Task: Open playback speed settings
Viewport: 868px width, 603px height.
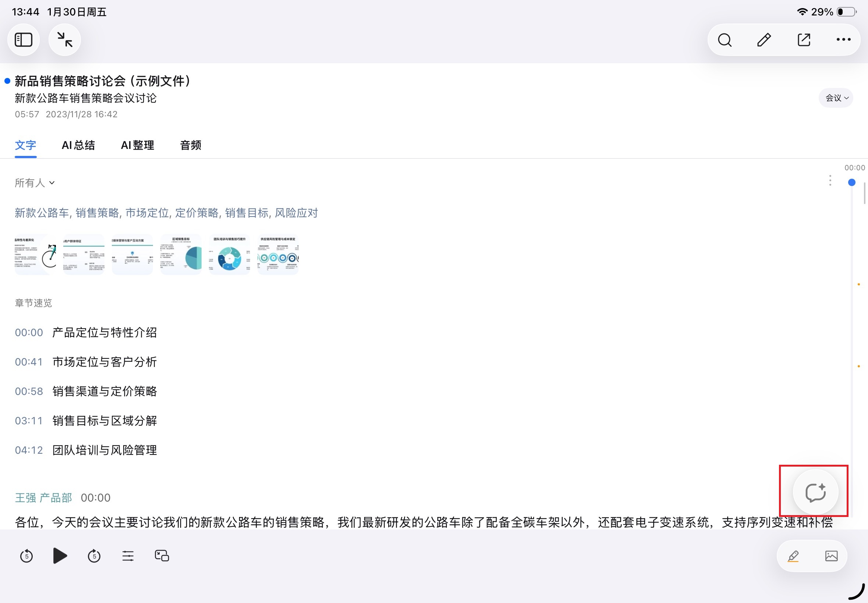Action: tap(127, 556)
